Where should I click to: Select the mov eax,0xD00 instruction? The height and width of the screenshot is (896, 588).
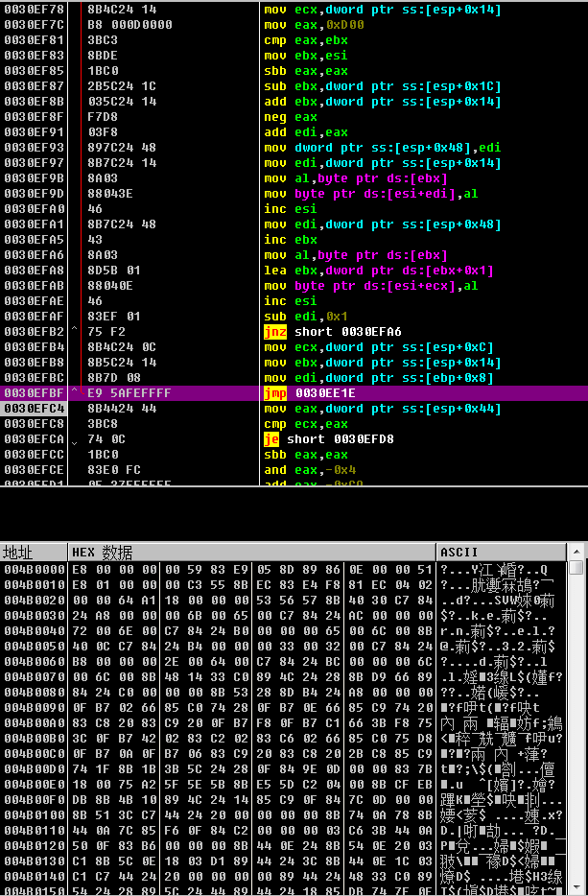[x=314, y=25]
